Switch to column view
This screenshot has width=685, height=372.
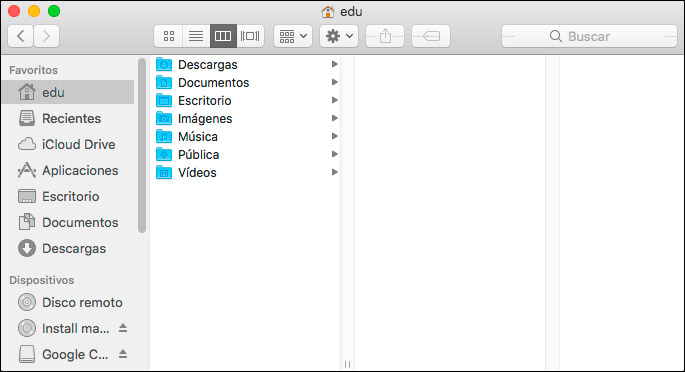coord(223,36)
